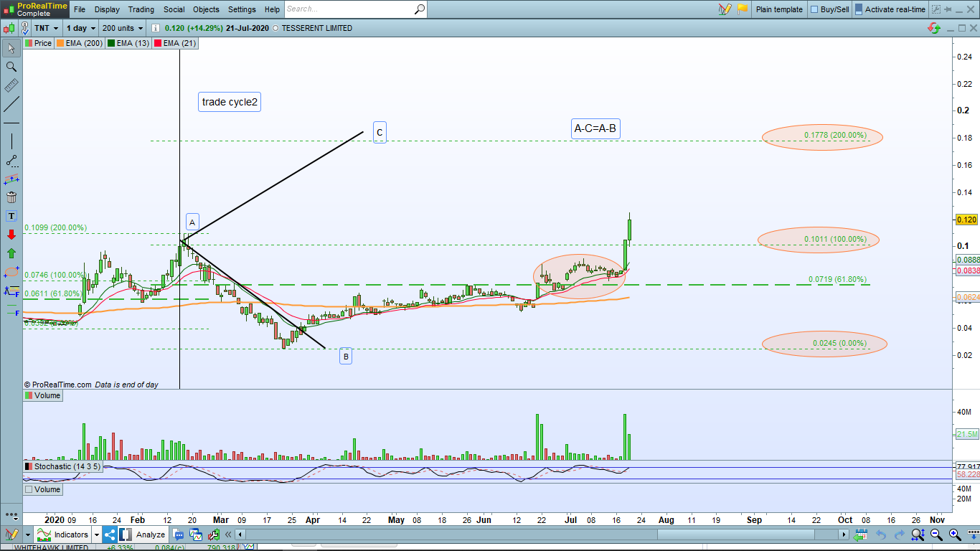The height and width of the screenshot is (551, 980).
Task: Collapse the bottom toolbar with double chevron
Action: pyautogui.click(x=229, y=534)
